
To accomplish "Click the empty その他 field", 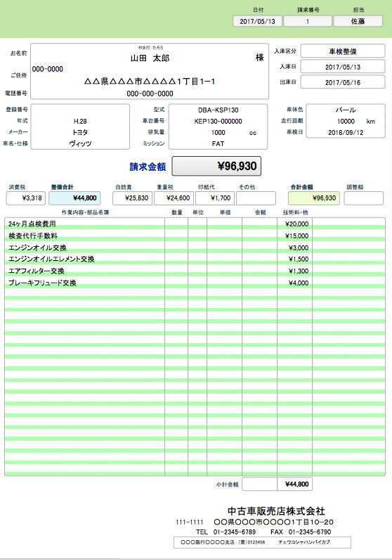I will coord(256,198).
